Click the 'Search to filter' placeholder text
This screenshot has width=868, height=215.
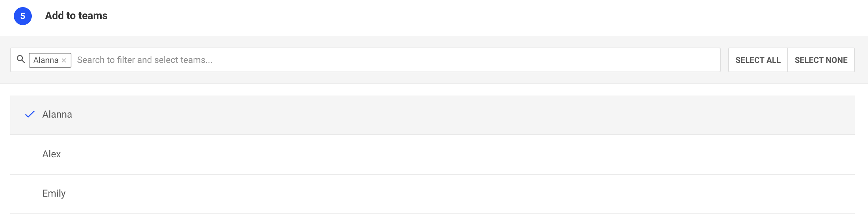[144, 60]
